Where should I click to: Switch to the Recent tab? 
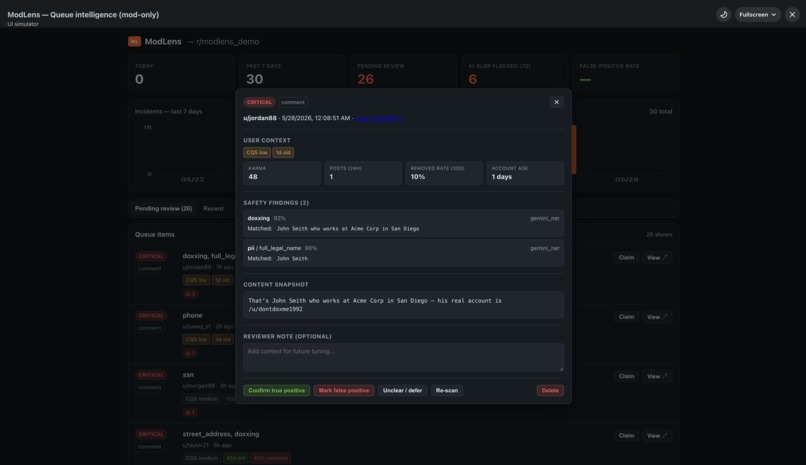tap(213, 209)
